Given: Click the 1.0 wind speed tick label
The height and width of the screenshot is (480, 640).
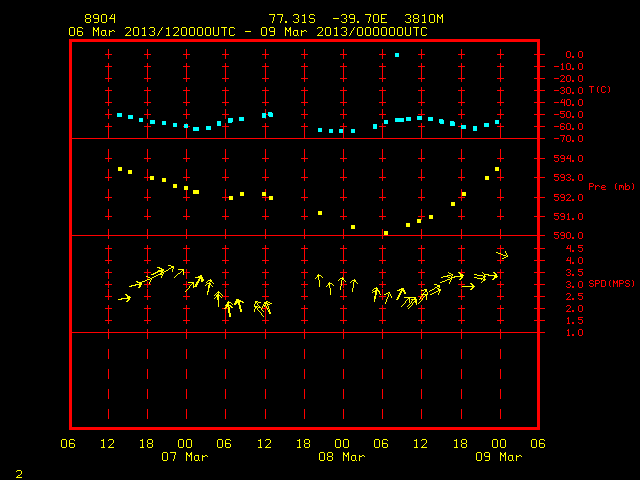Looking at the screenshot, I should click(574, 333).
